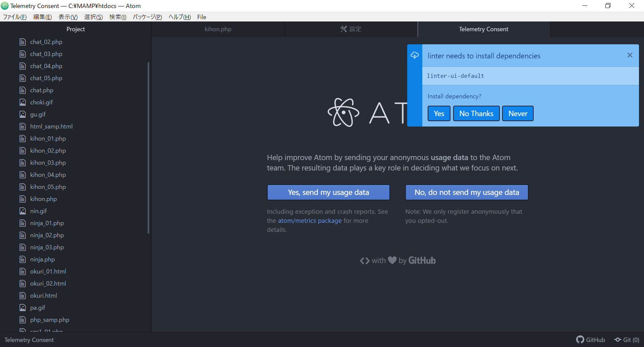Viewport: 644px width, 347px height.
Task: Click the file icon beside php_samp.php
Action: 22,320
